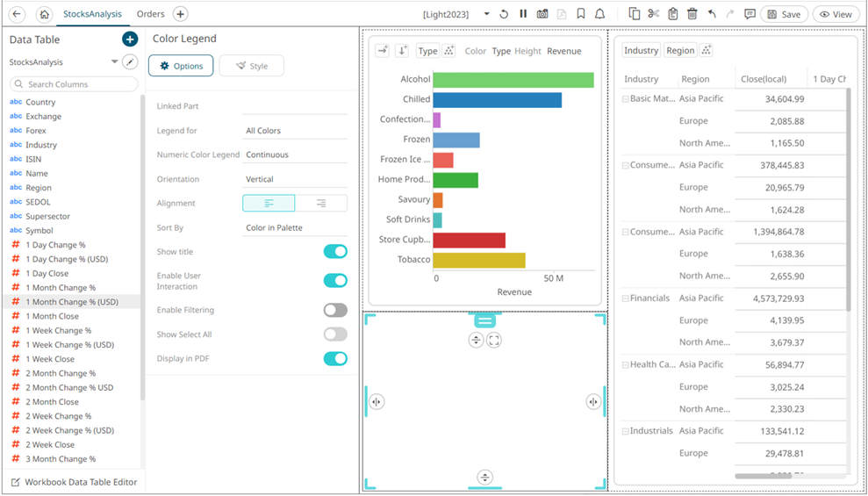Click the scissors cut icon
Viewport: 868px width, 496px height.
(653, 14)
